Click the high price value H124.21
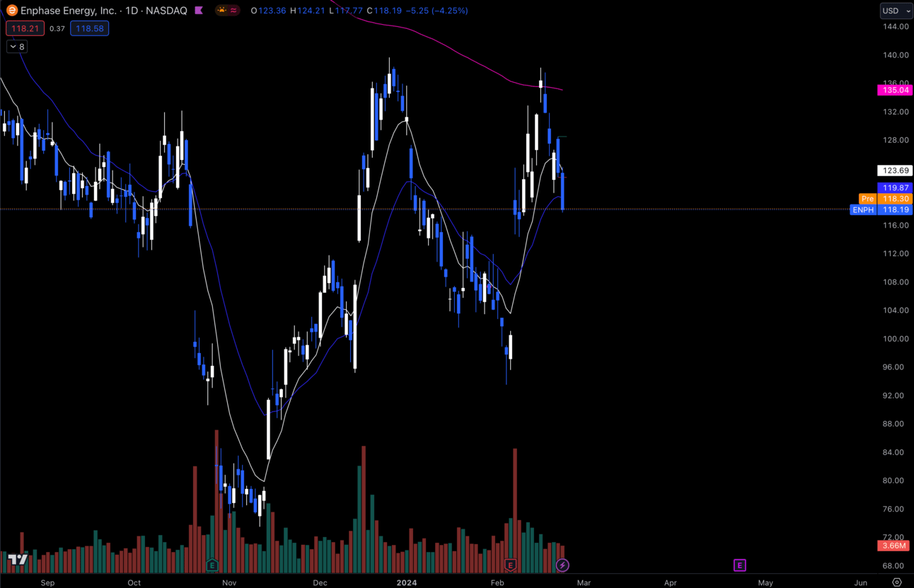Image resolution: width=914 pixels, height=588 pixels. 306,11
